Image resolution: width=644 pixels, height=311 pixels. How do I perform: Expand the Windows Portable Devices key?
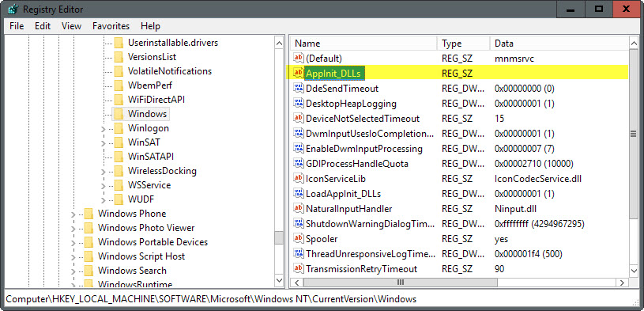pos(73,242)
